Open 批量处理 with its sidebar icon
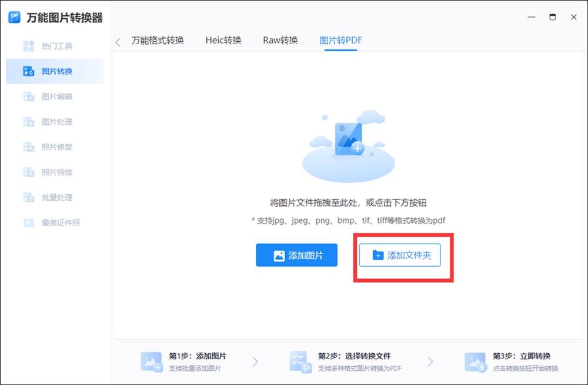The width and height of the screenshot is (588, 385). (x=28, y=198)
